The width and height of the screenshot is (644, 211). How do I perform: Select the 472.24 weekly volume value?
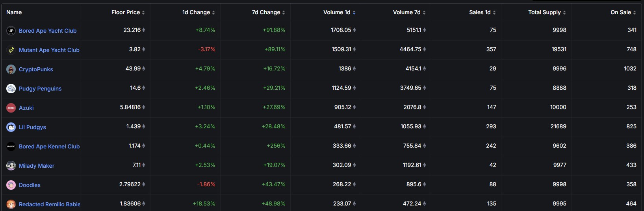[x=412, y=204]
